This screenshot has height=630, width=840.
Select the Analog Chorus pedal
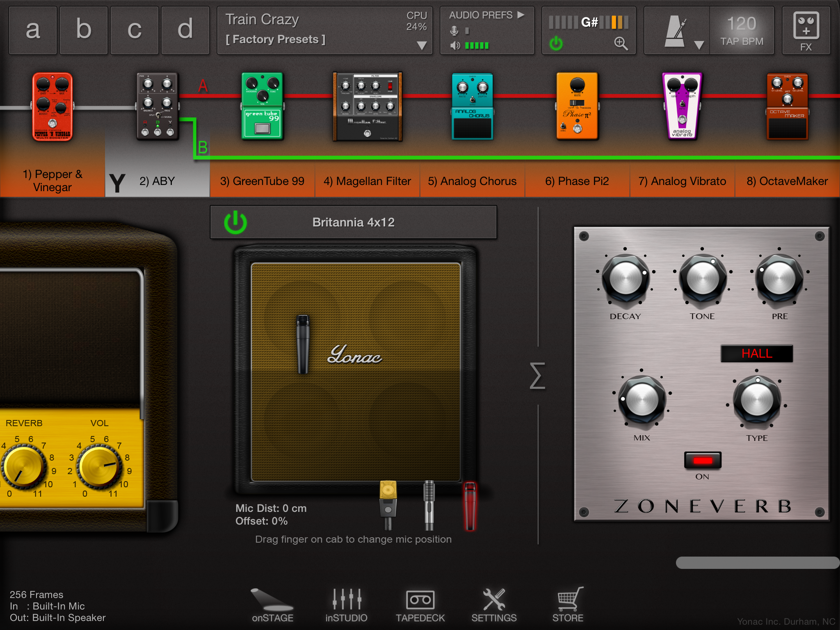(x=472, y=107)
